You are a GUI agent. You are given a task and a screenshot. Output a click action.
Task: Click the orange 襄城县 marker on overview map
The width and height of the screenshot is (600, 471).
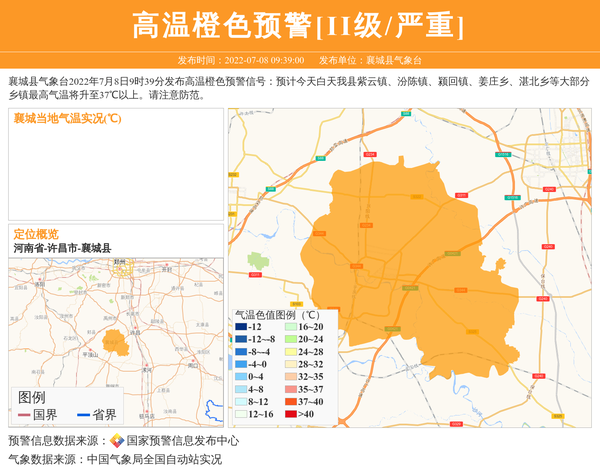115,340
